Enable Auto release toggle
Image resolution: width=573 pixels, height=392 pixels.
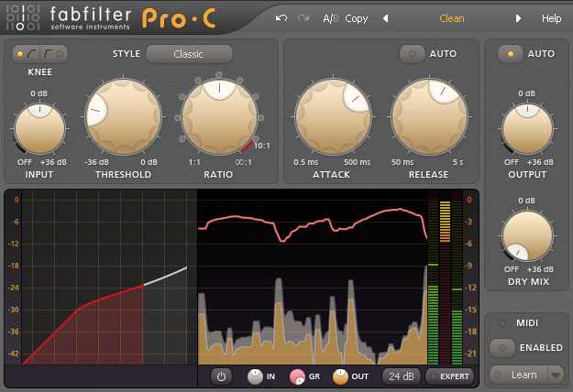click(x=413, y=54)
